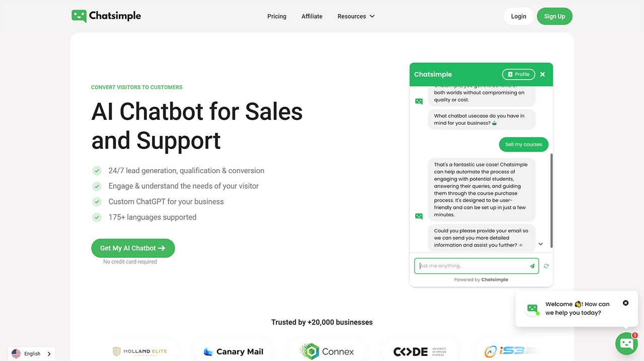Send a message using the paper plane icon

pyautogui.click(x=532, y=266)
